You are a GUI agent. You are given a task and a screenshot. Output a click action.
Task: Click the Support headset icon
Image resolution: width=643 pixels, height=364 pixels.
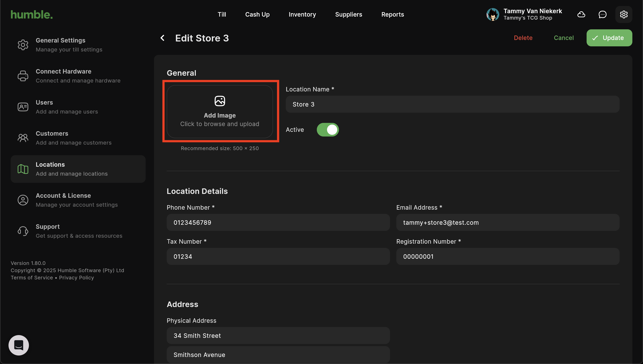(23, 231)
